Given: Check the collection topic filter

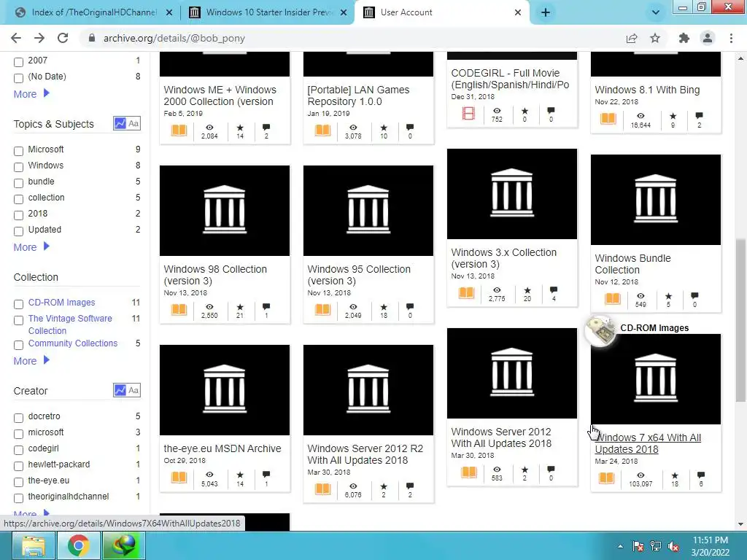Looking at the screenshot, I should (18, 199).
